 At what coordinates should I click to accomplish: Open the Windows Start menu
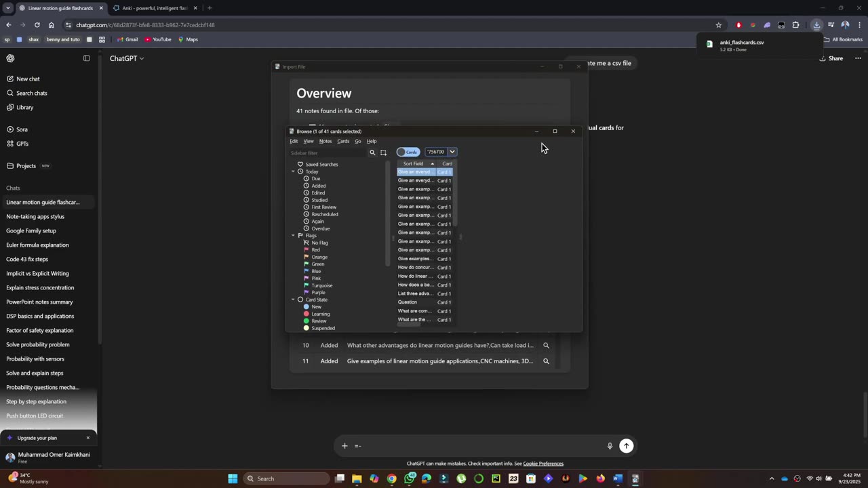pyautogui.click(x=233, y=479)
